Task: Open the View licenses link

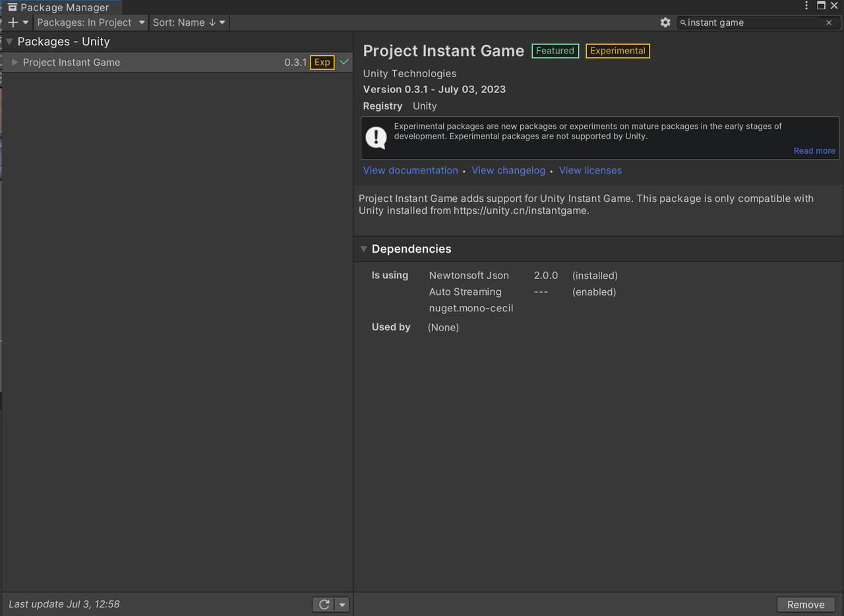Action: [590, 170]
